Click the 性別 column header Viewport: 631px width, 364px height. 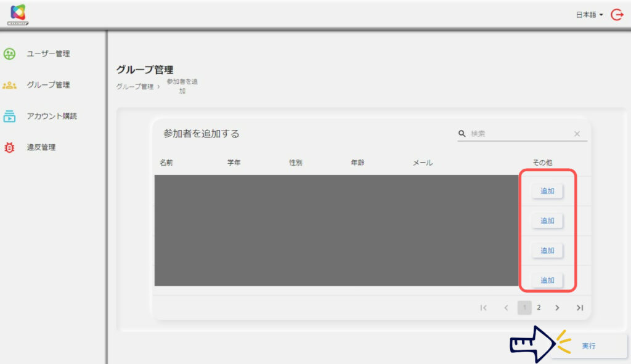(296, 163)
